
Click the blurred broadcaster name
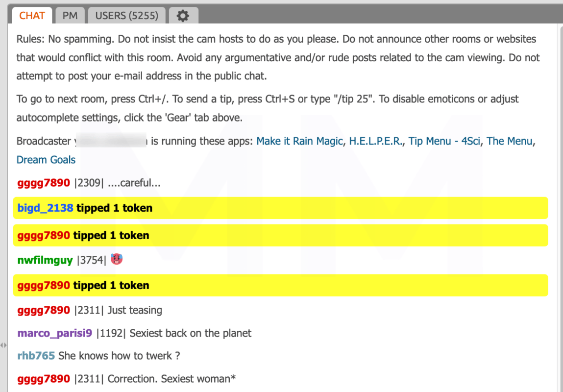click(x=111, y=141)
